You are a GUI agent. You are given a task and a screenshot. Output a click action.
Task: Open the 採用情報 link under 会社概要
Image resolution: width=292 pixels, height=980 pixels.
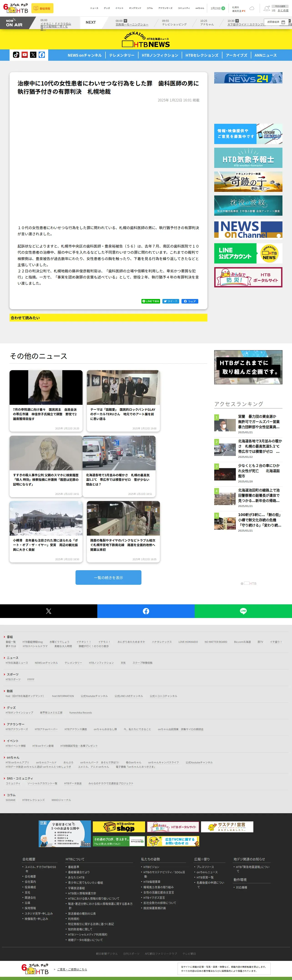pos(30,908)
